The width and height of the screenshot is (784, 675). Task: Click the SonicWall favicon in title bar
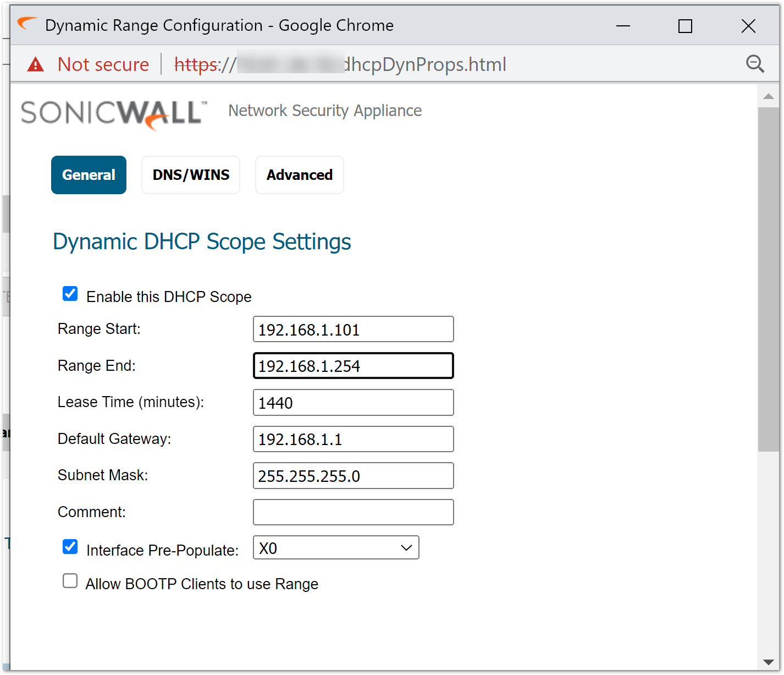click(27, 24)
